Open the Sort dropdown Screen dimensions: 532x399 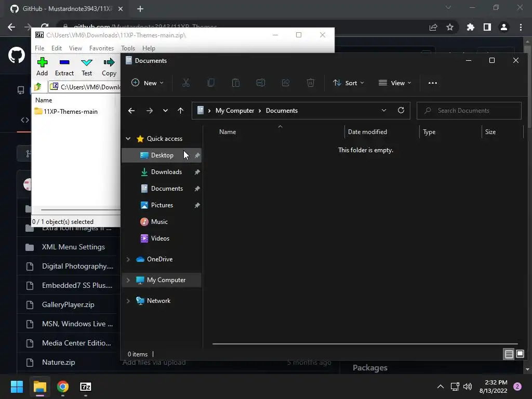(x=349, y=83)
